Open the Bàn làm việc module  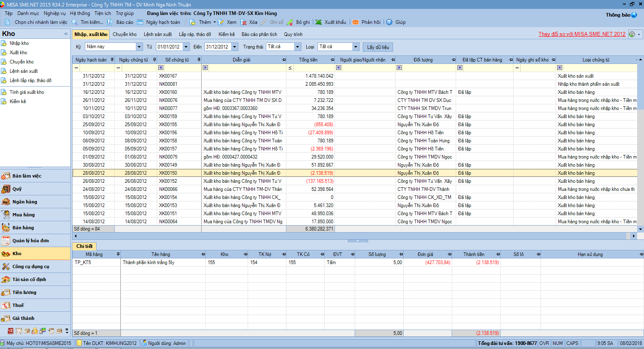[35, 176]
